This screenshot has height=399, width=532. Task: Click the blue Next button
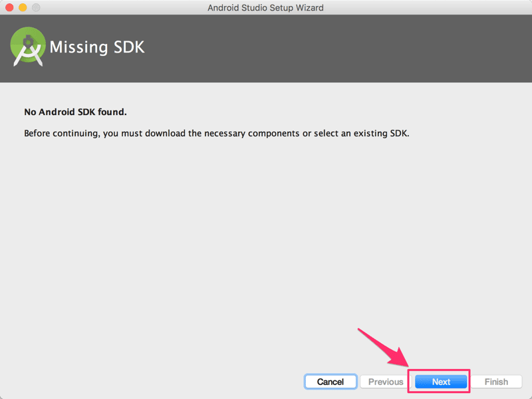coord(441,382)
